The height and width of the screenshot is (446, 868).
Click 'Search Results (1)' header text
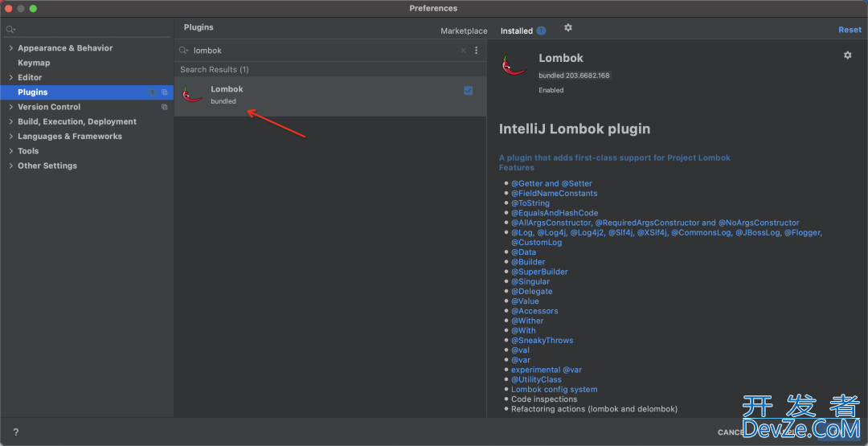click(215, 70)
